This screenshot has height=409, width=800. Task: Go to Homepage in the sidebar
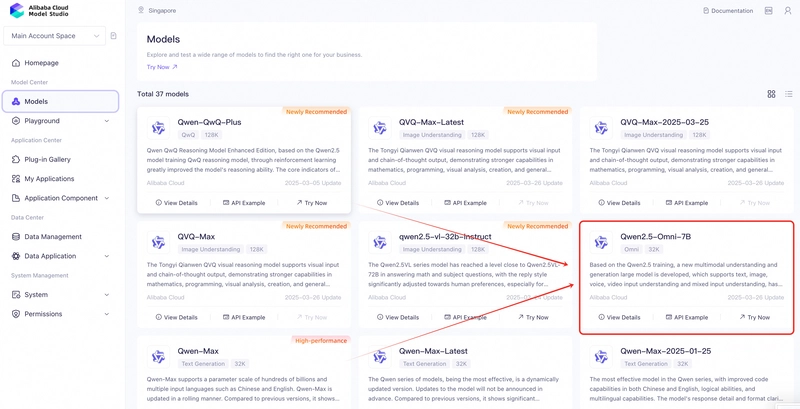click(41, 63)
